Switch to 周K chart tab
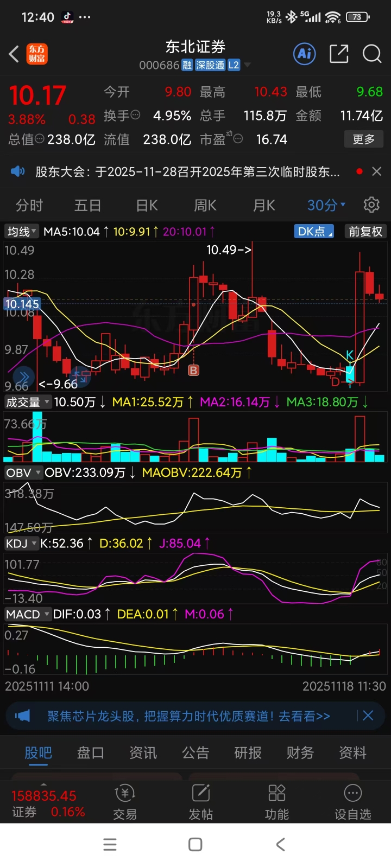This screenshot has width=391, height=868. coord(205,206)
